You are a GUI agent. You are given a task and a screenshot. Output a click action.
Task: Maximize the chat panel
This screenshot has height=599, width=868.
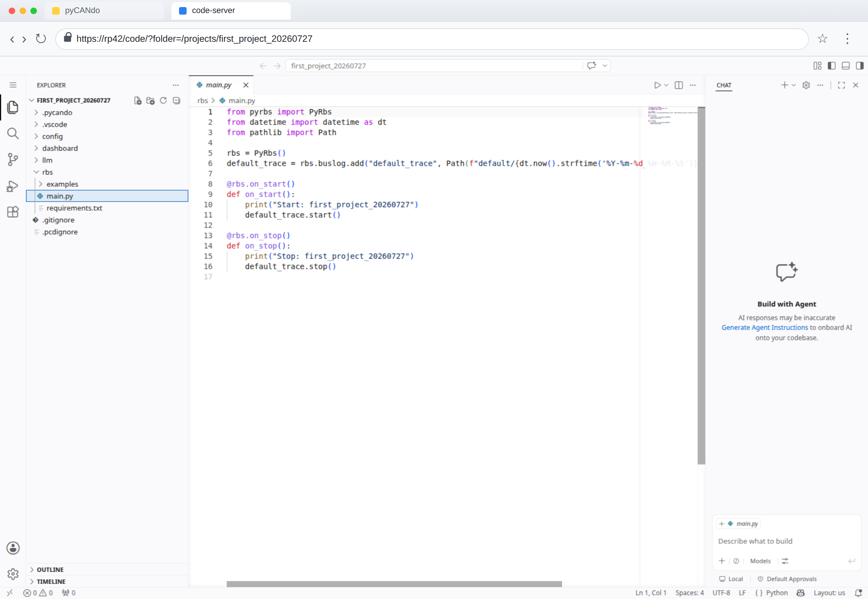(x=841, y=85)
